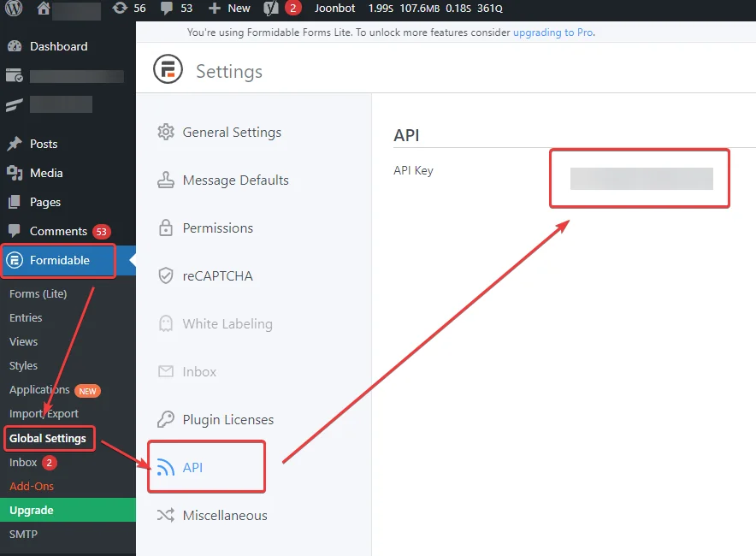Viewport: 756px width, 556px height.
Task: Click the API Key value field
Action: click(641, 179)
